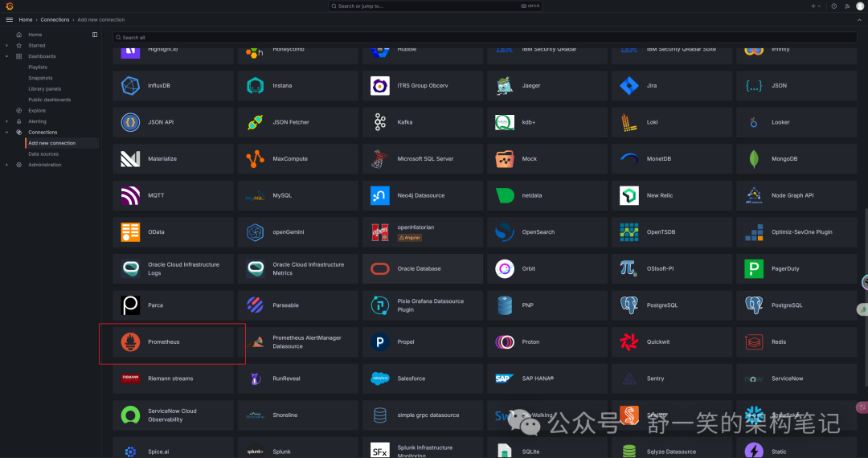Select the Jaeger gopher icon
Image resolution: width=868 pixels, height=458 pixels.
pos(504,86)
